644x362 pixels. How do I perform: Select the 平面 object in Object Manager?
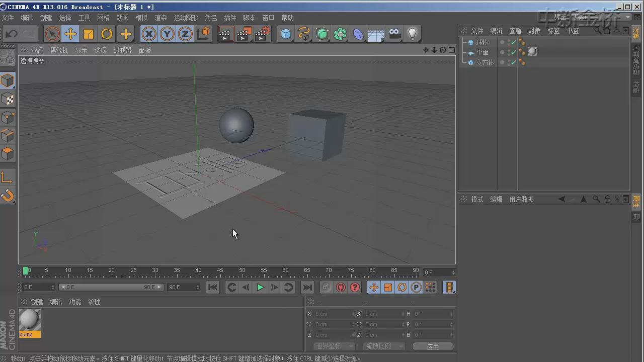(x=482, y=52)
